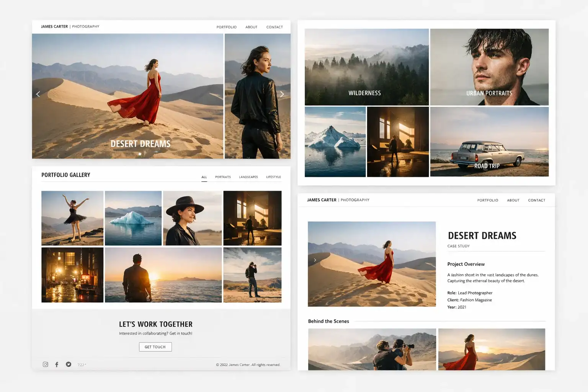Image resolution: width=588 pixels, height=392 pixels.
Task: Open About in the top-left page navigation
Action: (x=251, y=27)
